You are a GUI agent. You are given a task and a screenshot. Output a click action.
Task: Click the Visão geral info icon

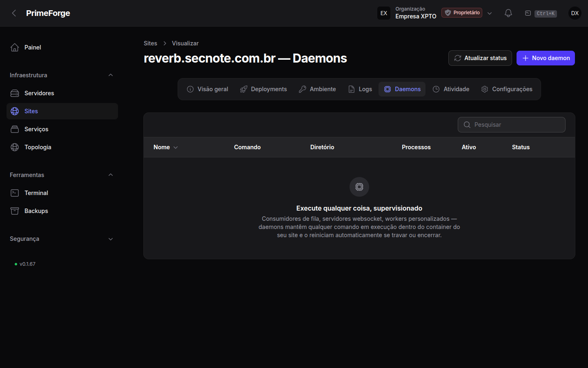[190, 89]
